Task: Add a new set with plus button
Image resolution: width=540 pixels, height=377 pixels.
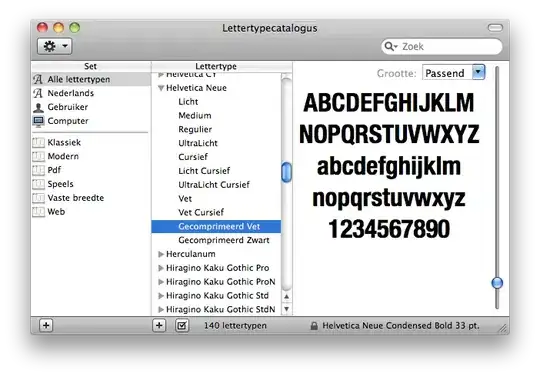Action: click(x=46, y=325)
